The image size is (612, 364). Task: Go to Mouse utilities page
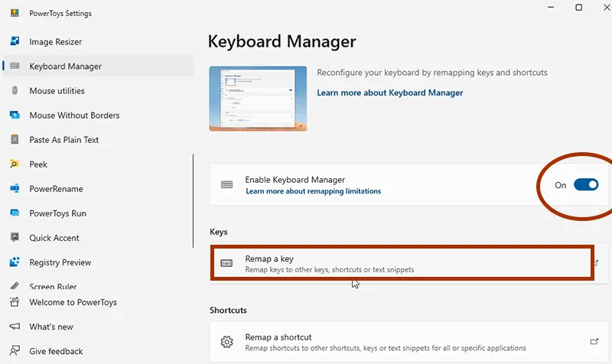pos(98,90)
